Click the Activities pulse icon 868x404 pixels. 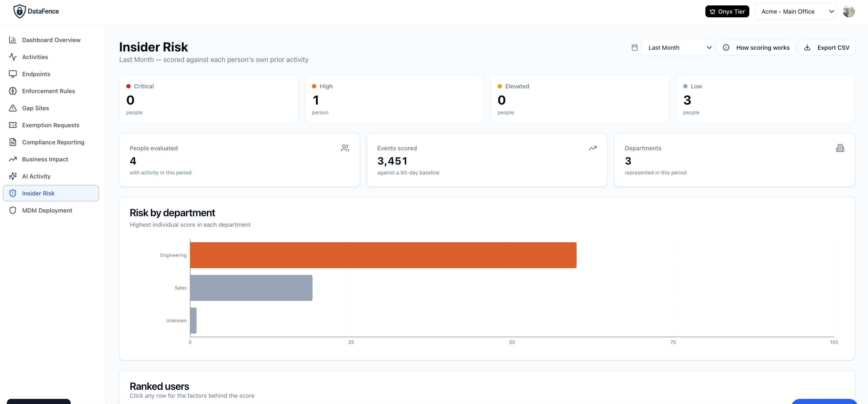(13, 57)
